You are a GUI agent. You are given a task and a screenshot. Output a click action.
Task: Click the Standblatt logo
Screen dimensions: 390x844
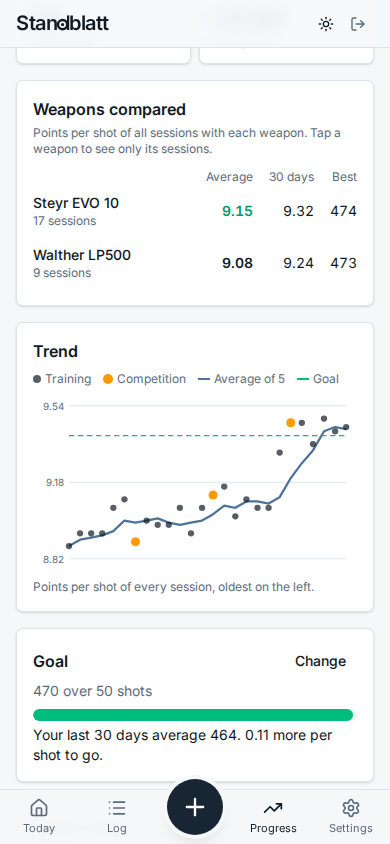(62, 24)
